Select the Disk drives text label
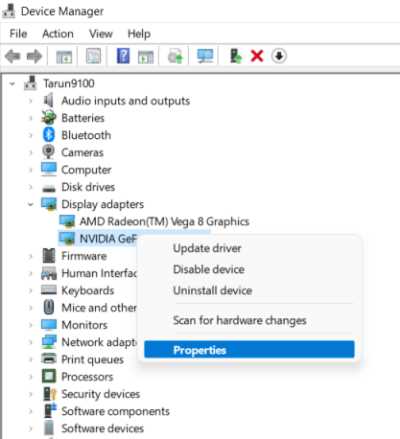The width and height of the screenshot is (400, 439). [x=88, y=187]
